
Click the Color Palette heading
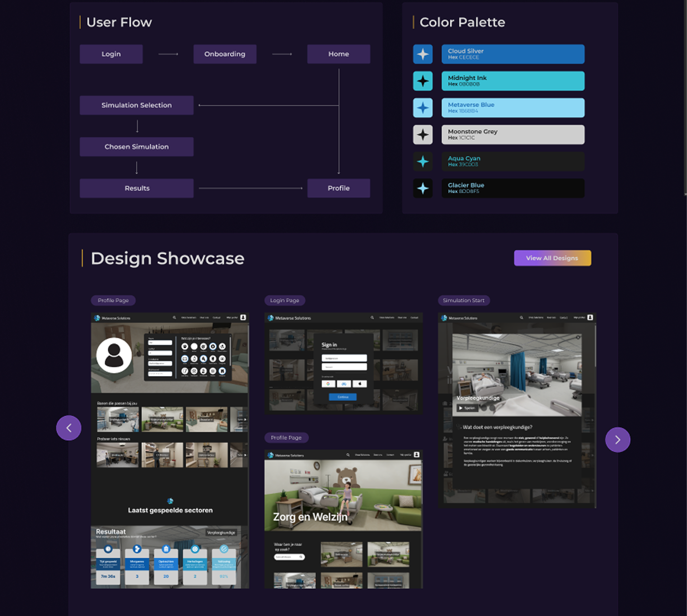tap(462, 22)
